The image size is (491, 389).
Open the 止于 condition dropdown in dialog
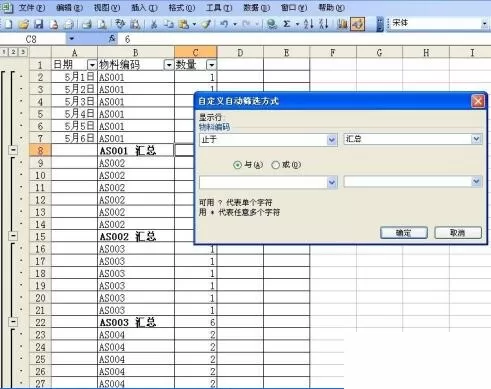(x=332, y=140)
